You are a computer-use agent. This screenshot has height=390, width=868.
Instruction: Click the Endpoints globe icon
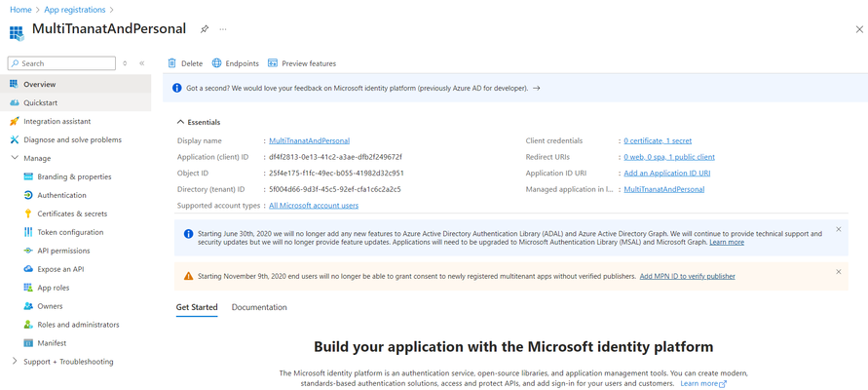click(217, 63)
